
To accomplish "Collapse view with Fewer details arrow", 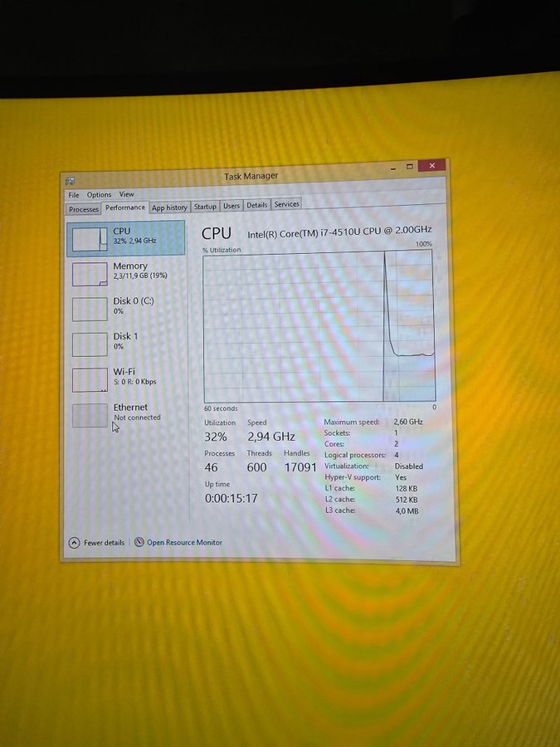I will click(74, 543).
